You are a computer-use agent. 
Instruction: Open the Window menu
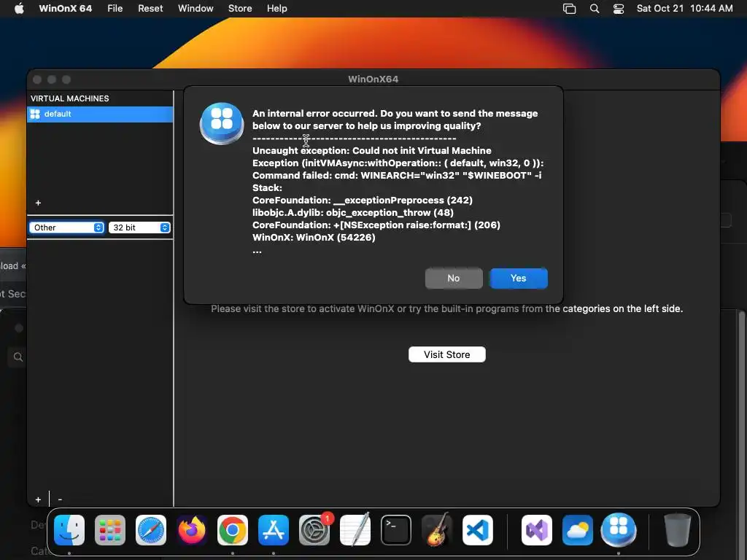point(196,9)
